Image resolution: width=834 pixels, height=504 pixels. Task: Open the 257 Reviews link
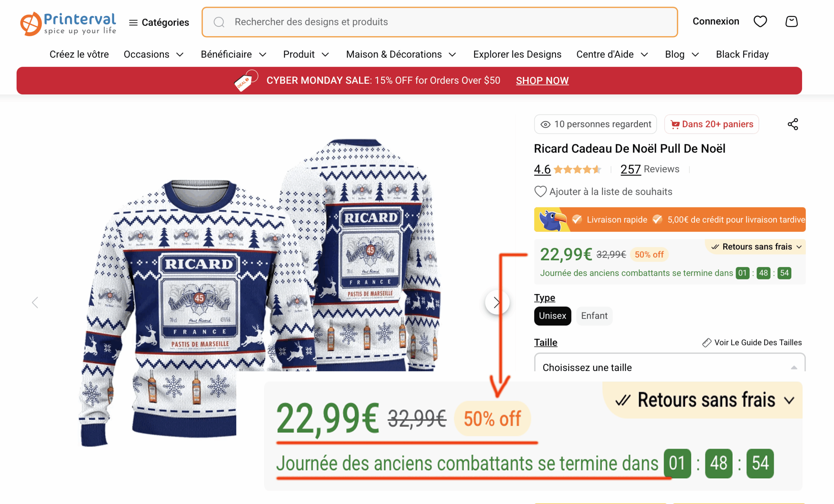[650, 169]
